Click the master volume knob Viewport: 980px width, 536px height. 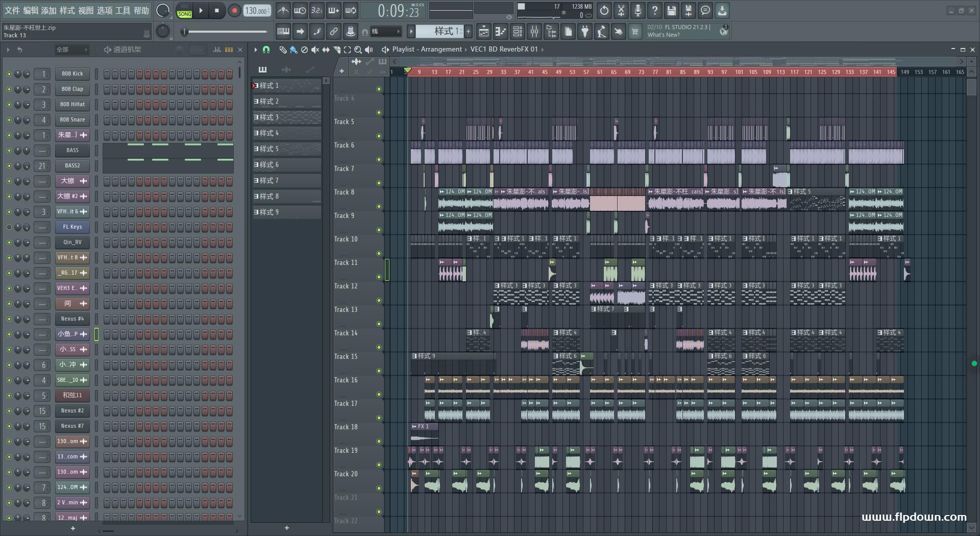click(163, 10)
